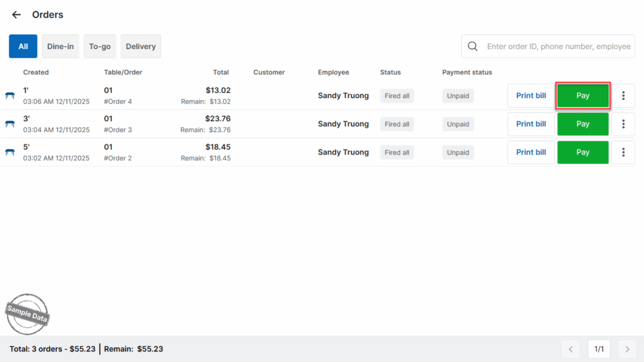Print bill for Order 2
644x362 pixels.
tap(531, 152)
